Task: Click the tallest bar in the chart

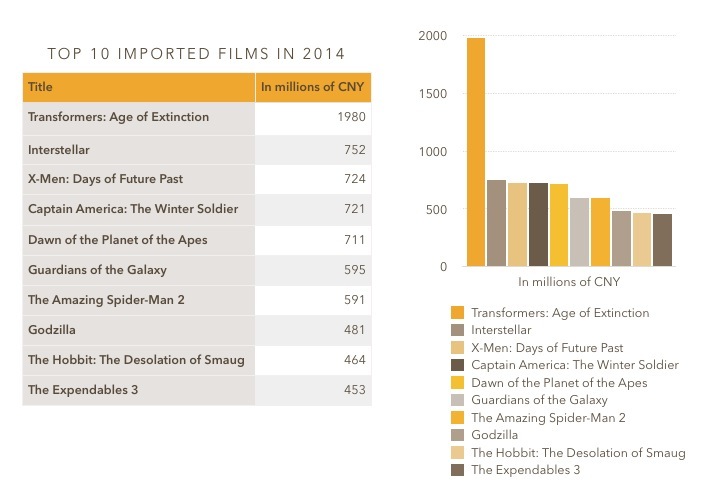Action: [475, 152]
